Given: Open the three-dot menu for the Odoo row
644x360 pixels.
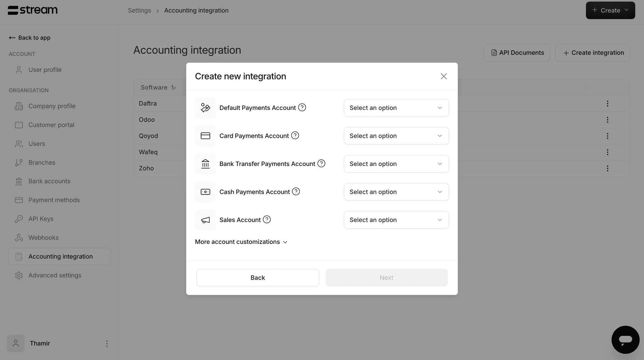Looking at the screenshot, I should click(607, 120).
